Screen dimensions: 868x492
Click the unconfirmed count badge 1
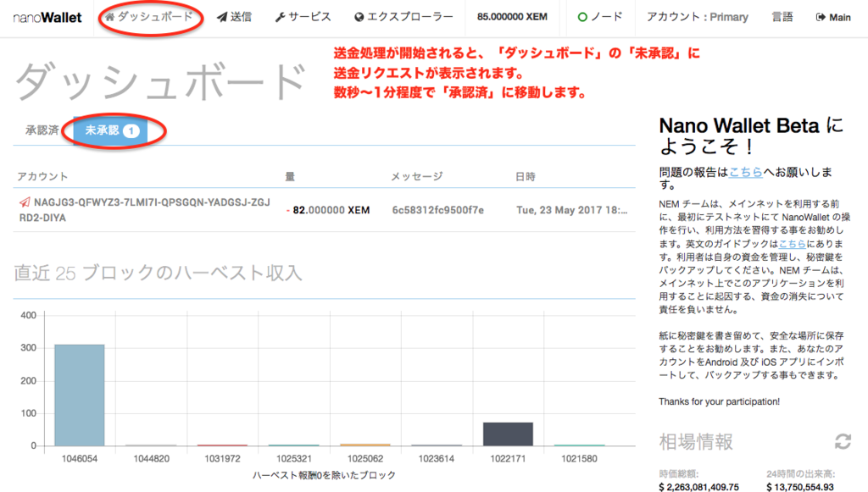click(131, 130)
